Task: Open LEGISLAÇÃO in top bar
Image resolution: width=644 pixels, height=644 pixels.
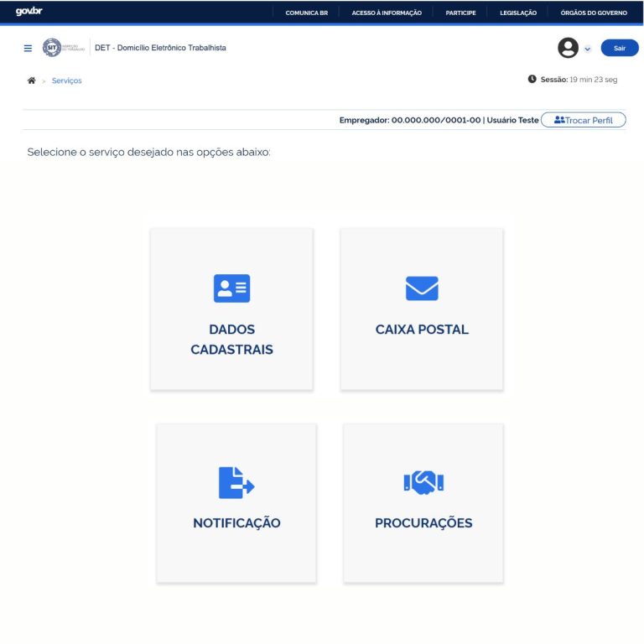Action: pos(518,13)
